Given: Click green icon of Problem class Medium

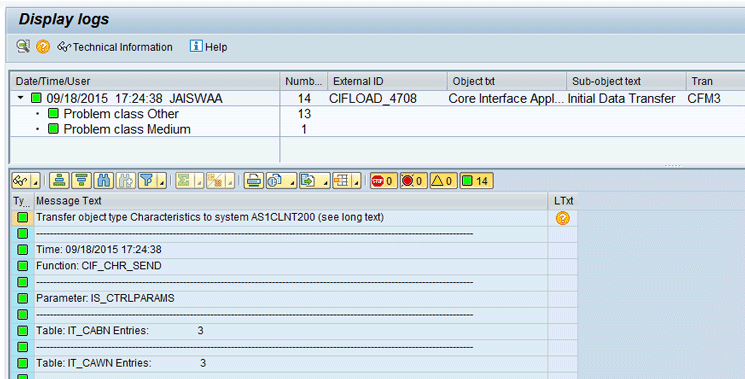Looking at the screenshot, I should point(54,129).
